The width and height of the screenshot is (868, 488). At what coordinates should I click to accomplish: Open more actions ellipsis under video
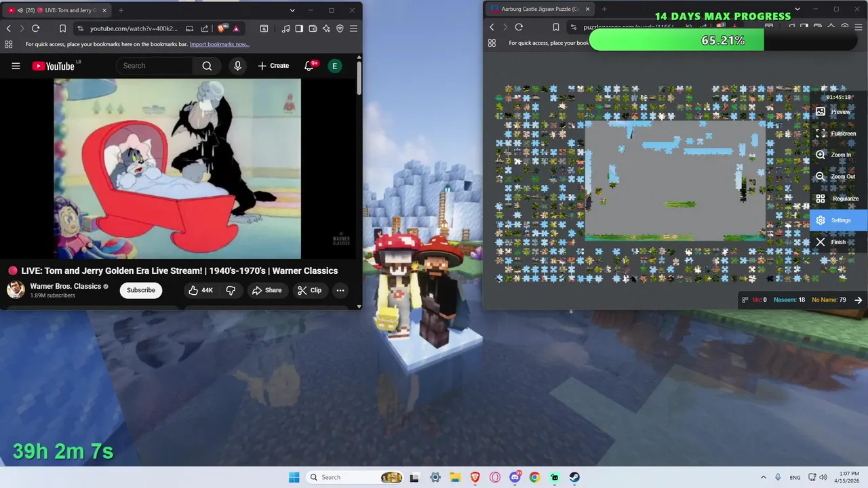point(340,290)
